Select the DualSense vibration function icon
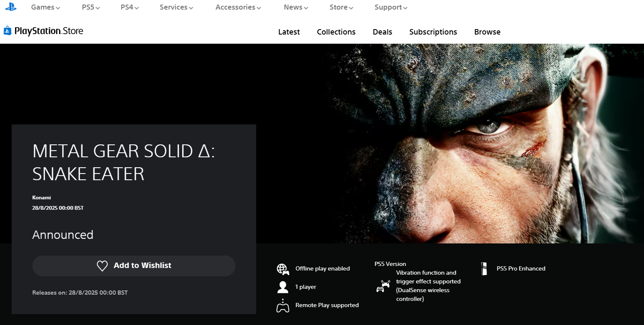Viewport: 644px width, 325px height. pyautogui.click(x=382, y=286)
